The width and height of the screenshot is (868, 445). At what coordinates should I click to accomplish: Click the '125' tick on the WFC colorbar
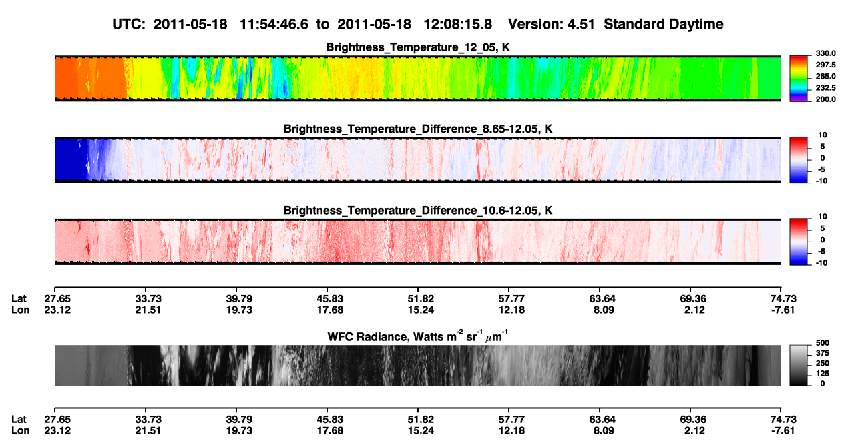pyautogui.click(x=822, y=373)
